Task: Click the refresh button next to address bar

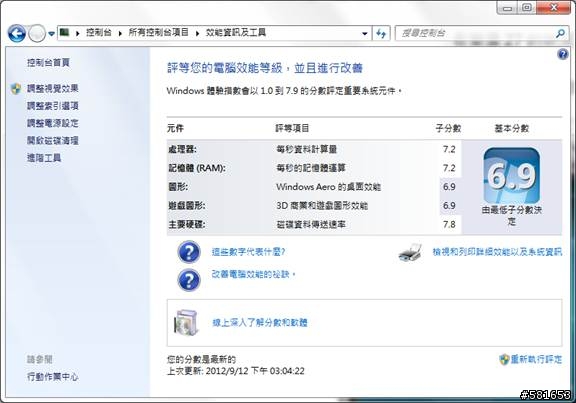Action: pos(381,33)
